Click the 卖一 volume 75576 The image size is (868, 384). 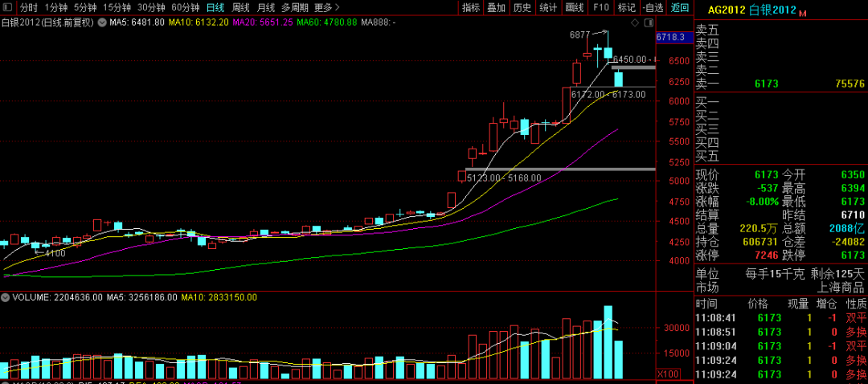pos(850,84)
